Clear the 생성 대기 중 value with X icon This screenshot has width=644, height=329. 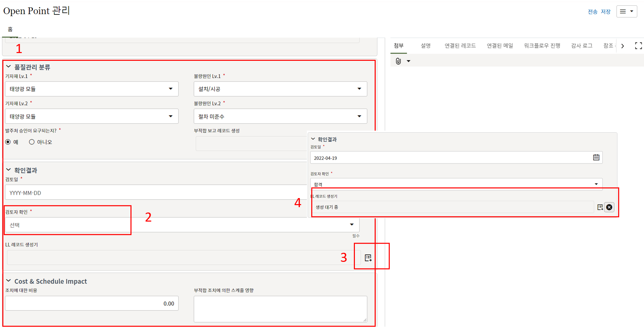click(609, 207)
